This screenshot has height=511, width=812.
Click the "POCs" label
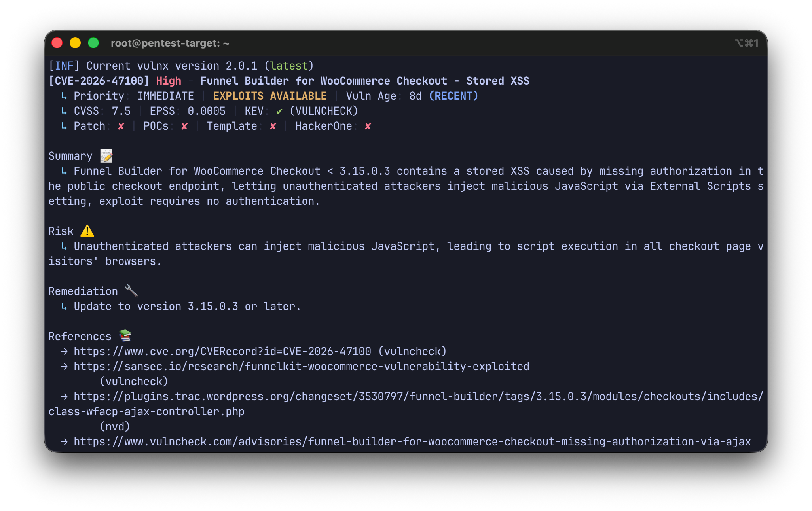coord(156,126)
